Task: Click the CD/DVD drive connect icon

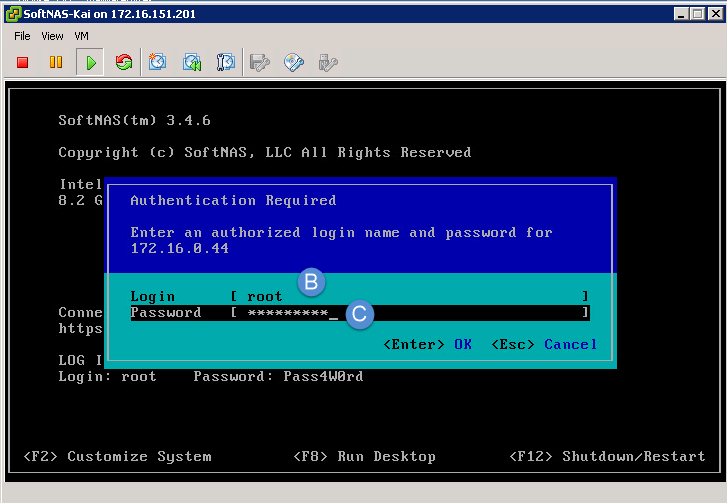Action: pyautogui.click(x=294, y=63)
